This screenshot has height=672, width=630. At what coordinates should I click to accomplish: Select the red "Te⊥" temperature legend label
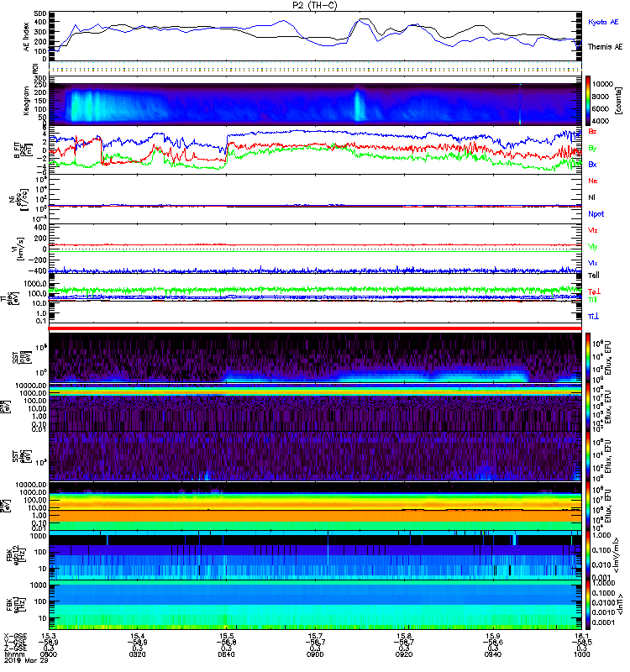(594, 291)
